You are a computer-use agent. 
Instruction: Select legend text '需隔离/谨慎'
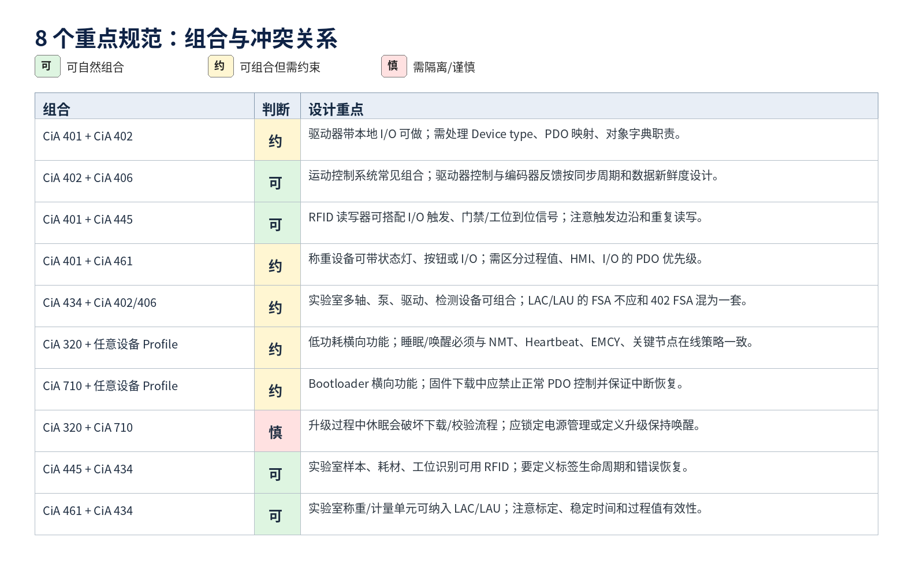[x=444, y=67]
